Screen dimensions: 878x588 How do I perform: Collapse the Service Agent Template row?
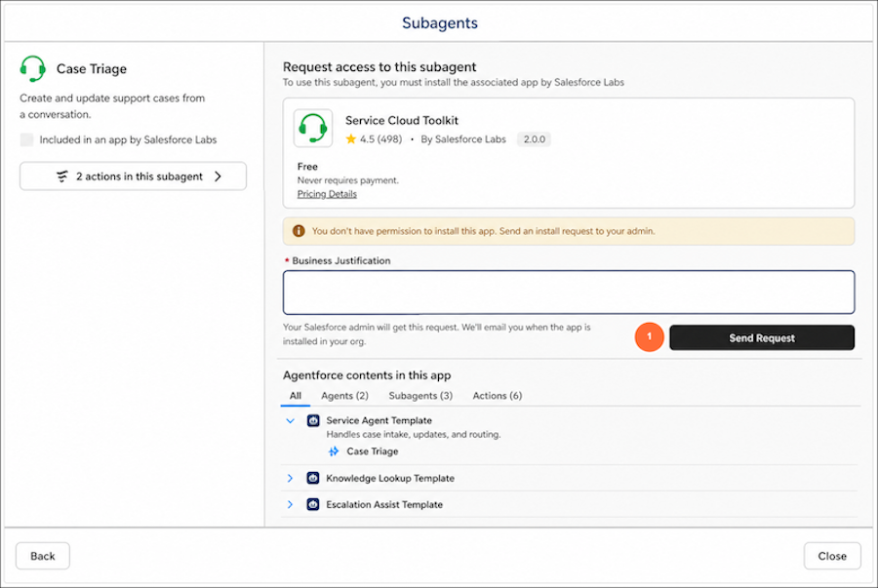(290, 420)
